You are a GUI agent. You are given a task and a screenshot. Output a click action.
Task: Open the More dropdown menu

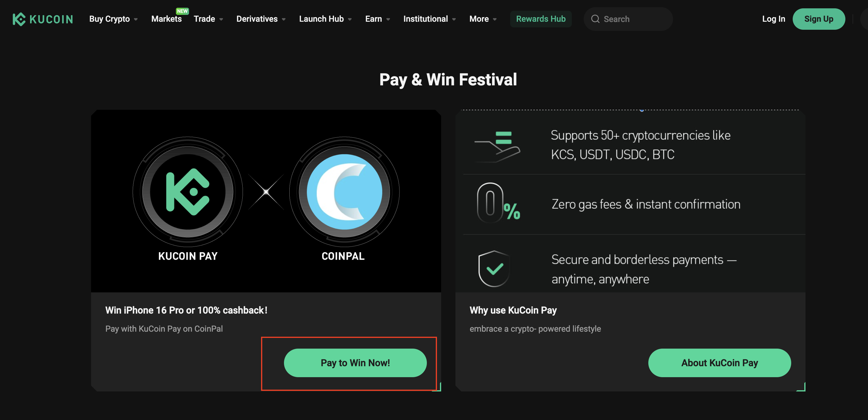483,19
